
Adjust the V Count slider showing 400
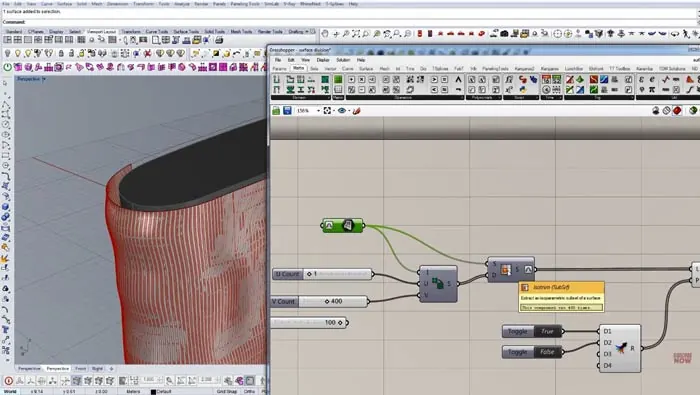tap(320, 302)
